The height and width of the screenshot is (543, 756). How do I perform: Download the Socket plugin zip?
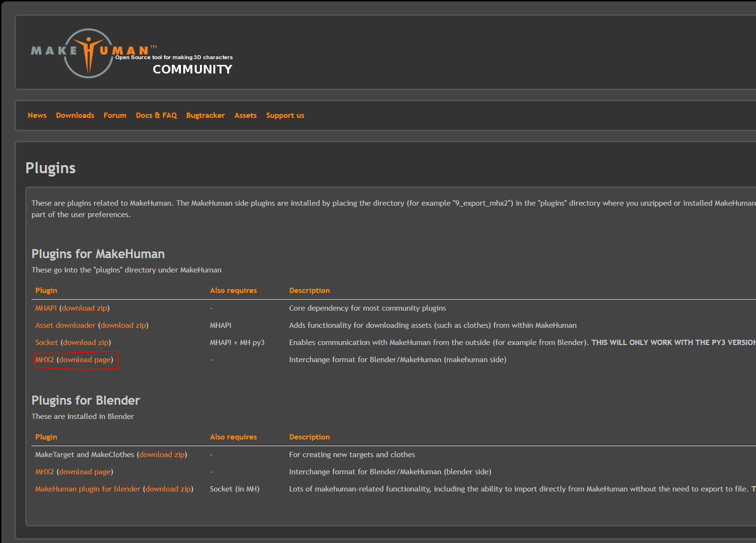coord(86,343)
